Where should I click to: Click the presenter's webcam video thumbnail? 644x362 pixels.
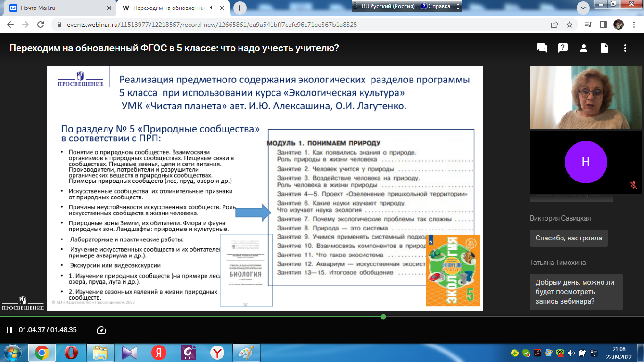[x=586, y=97]
